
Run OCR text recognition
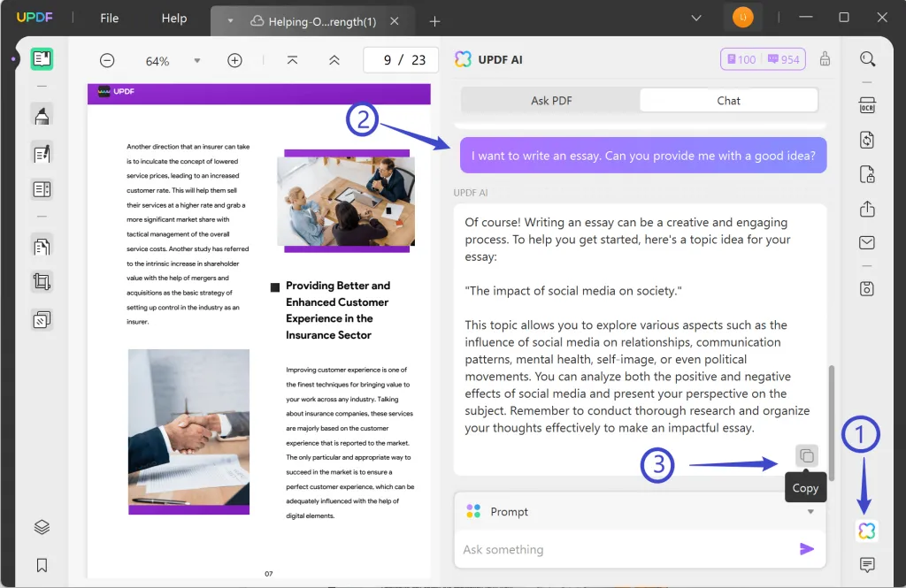(x=867, y=105)
